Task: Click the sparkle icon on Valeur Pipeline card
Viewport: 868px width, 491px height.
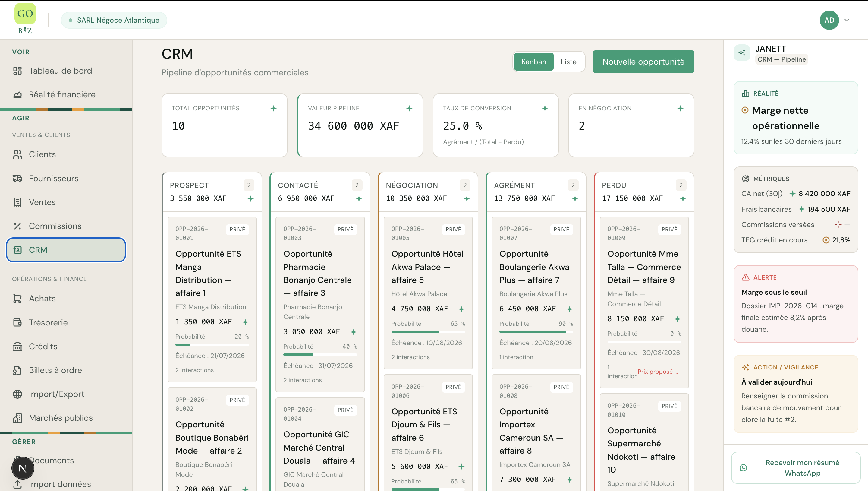Action: pos(409,108)
